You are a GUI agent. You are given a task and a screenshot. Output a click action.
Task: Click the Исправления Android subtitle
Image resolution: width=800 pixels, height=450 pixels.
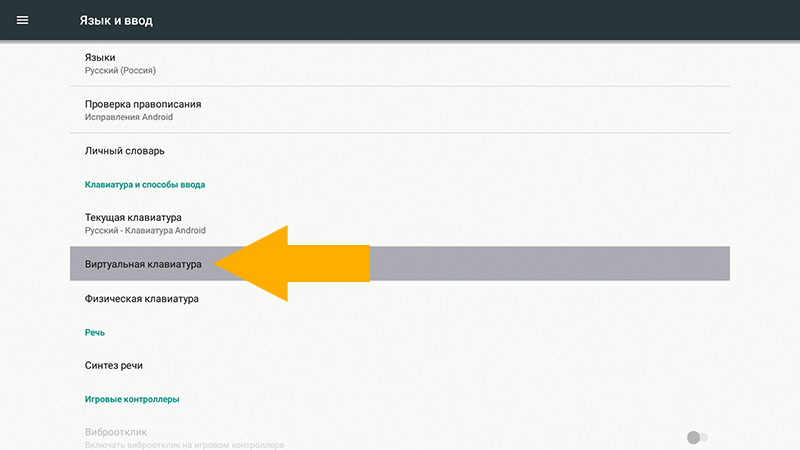click(129, 117)
